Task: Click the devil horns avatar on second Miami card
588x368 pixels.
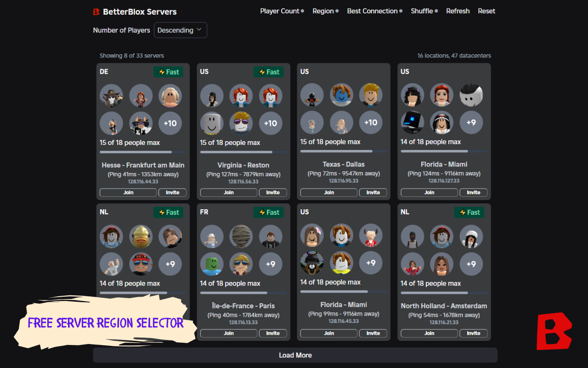Action: (x=371, y=235)
